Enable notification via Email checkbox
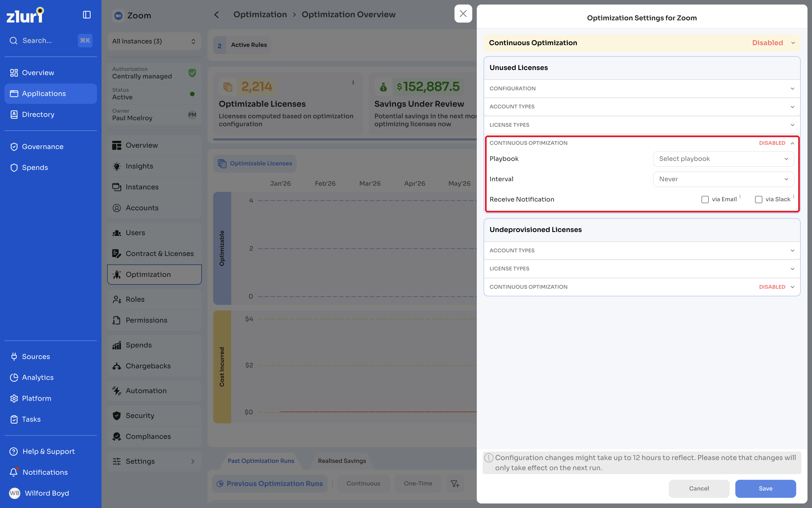The height and width of the screenshot is (508, 812). [705, 200]
